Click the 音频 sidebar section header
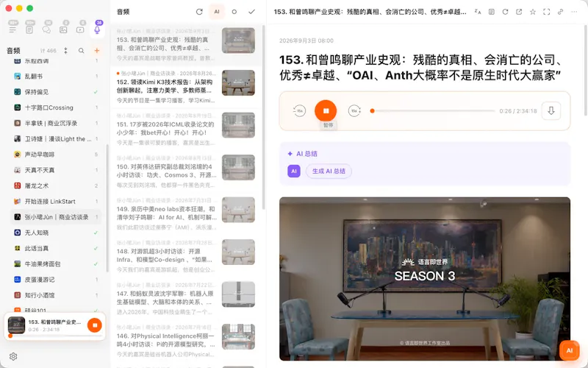This screenshot has width=588, height=368. 13,51
